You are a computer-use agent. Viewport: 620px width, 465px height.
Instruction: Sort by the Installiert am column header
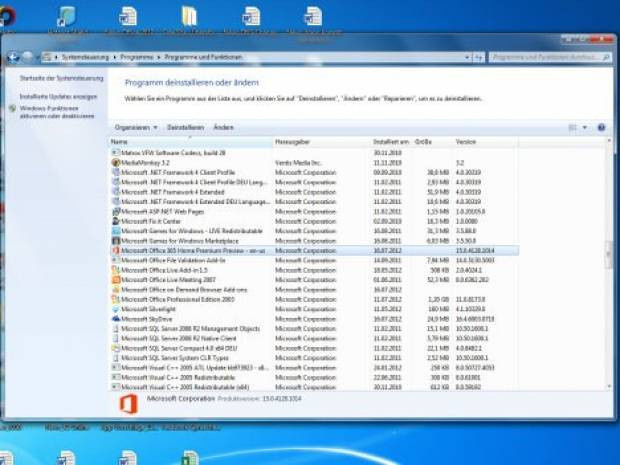(391, 142)
